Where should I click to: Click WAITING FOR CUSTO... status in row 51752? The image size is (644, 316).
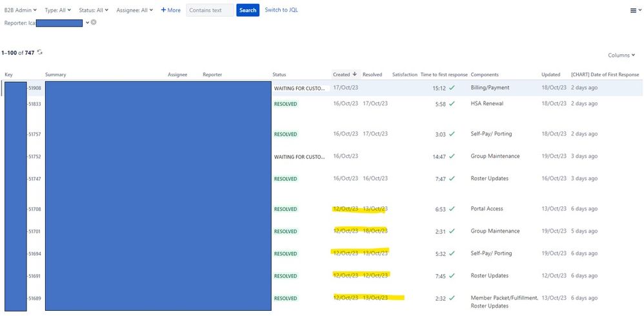coord(299,157)
